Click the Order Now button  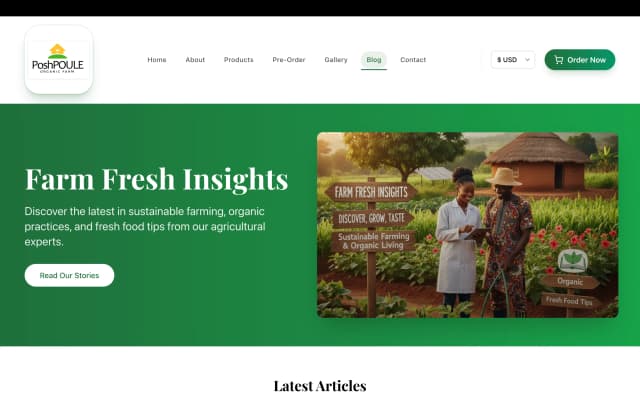tap(580, 60)
